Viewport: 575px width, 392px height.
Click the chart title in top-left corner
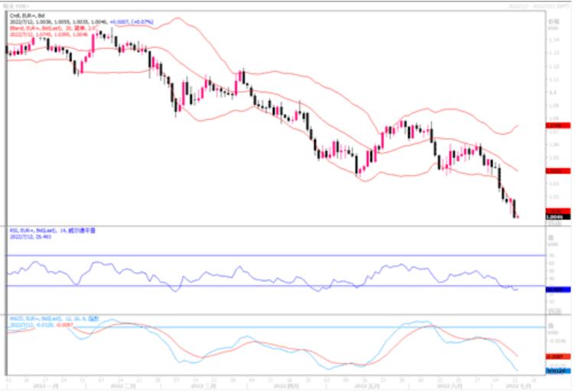coord(15,4)
